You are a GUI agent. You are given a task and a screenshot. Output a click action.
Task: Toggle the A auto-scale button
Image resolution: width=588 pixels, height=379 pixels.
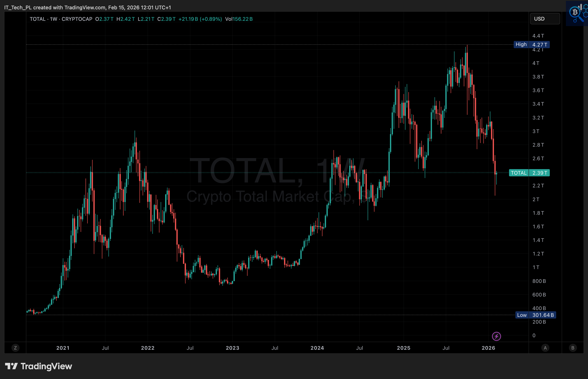point(545,348)
